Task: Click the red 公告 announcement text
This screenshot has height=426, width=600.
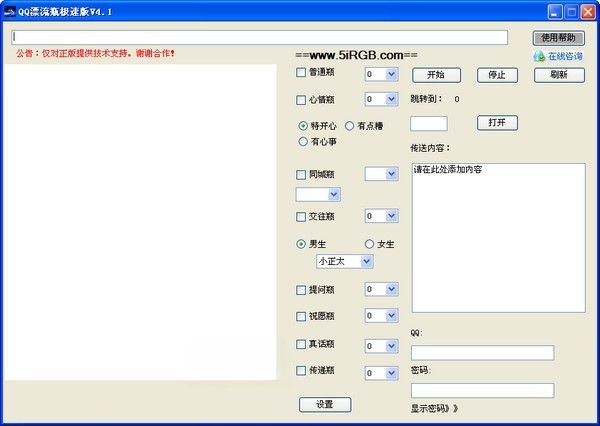Action: 95,53
